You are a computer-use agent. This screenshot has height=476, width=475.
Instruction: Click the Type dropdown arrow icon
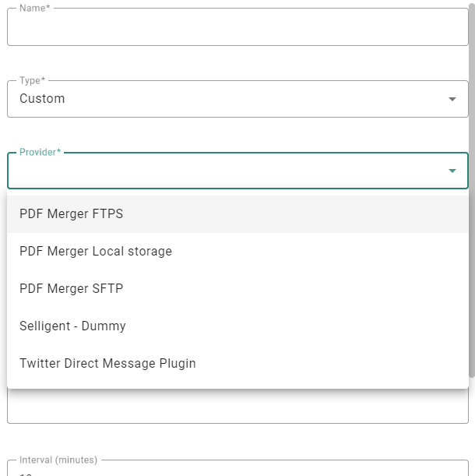452,99
